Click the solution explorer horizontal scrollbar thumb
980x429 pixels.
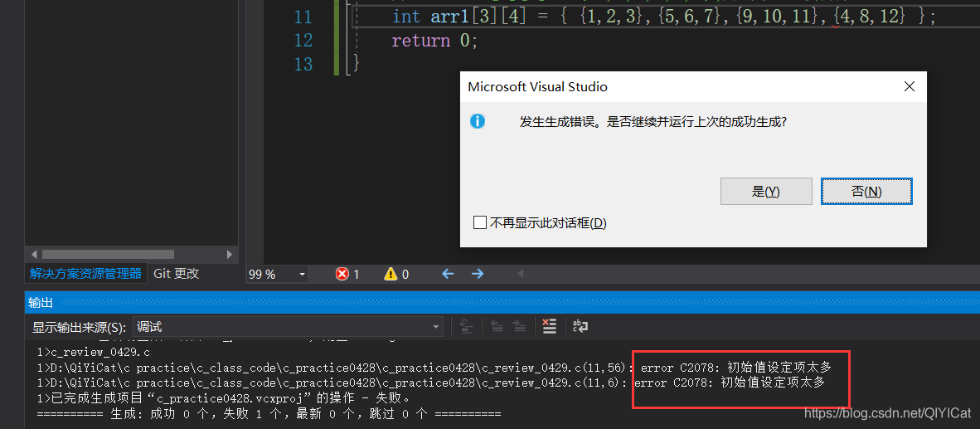[x=108, y=255]
